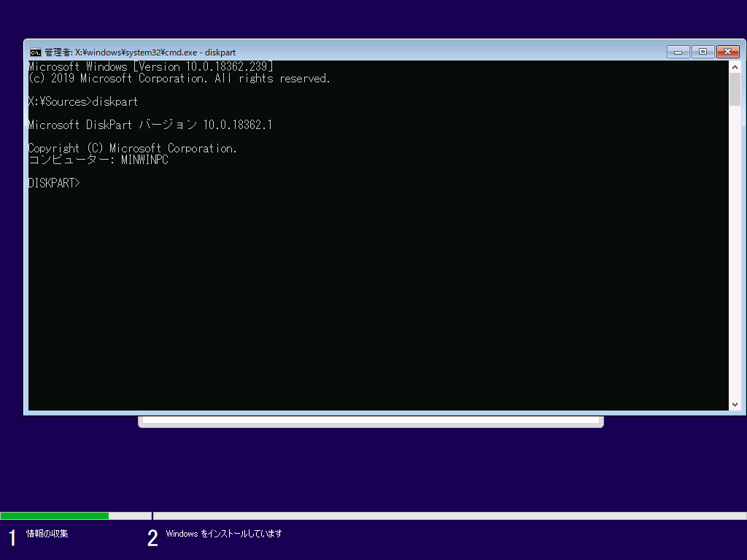Click the 'コンピューター: MINWINPC' line

coord(98,160)
